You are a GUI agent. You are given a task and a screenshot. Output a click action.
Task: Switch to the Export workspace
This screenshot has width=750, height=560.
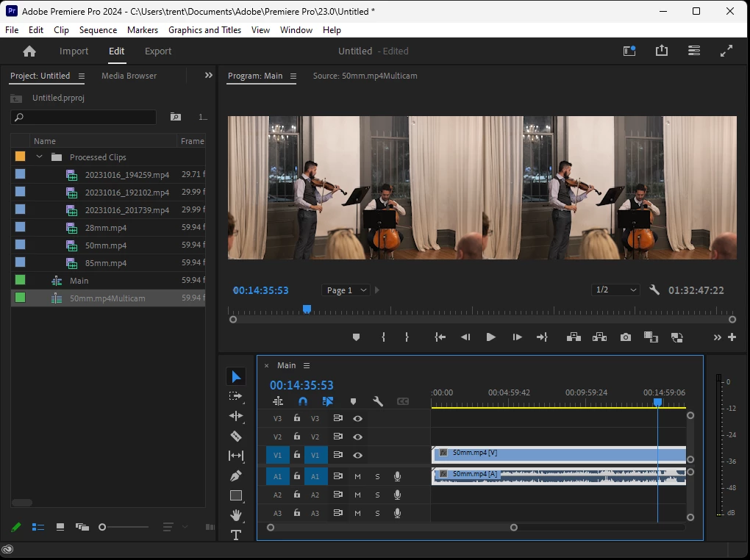pyautogui.click(x=157, y=51)
